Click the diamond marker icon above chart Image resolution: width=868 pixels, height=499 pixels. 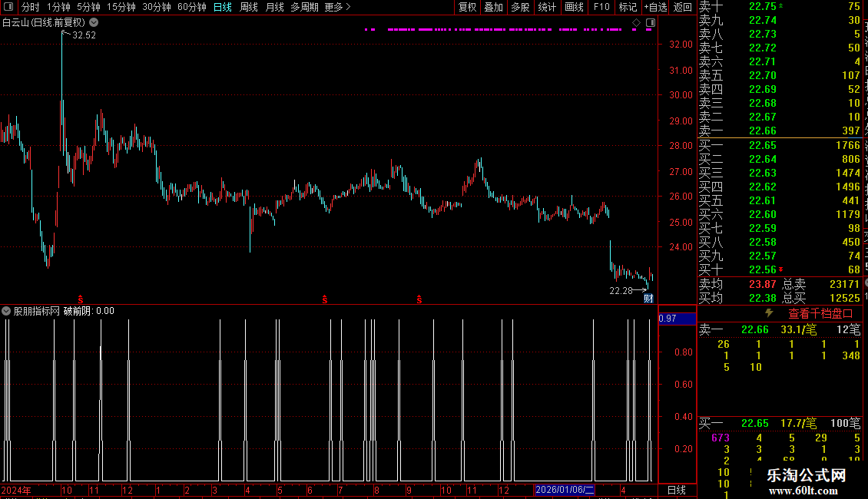point(636,23)
